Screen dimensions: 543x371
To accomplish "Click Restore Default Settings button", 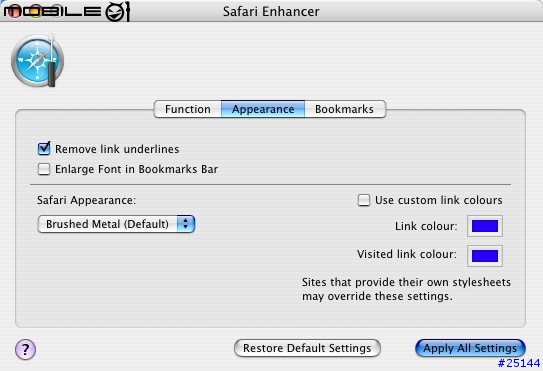I will pyautogui.click(x=307, y=348).
